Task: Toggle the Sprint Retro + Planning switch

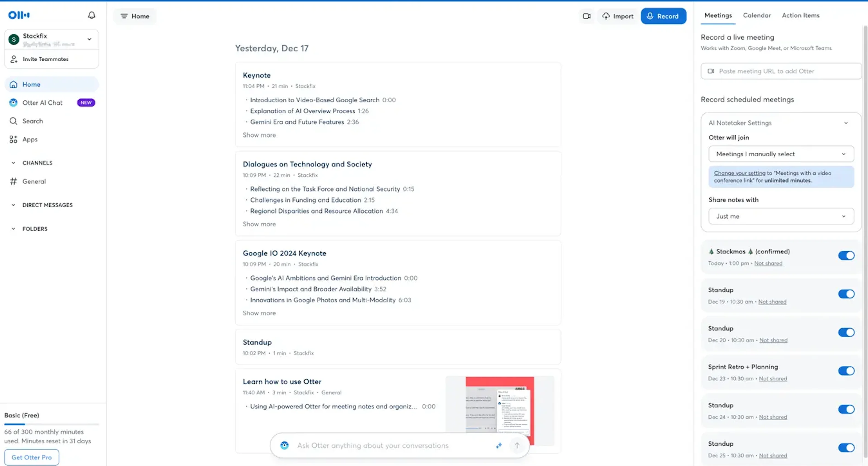Action: [x=846, y=371]
